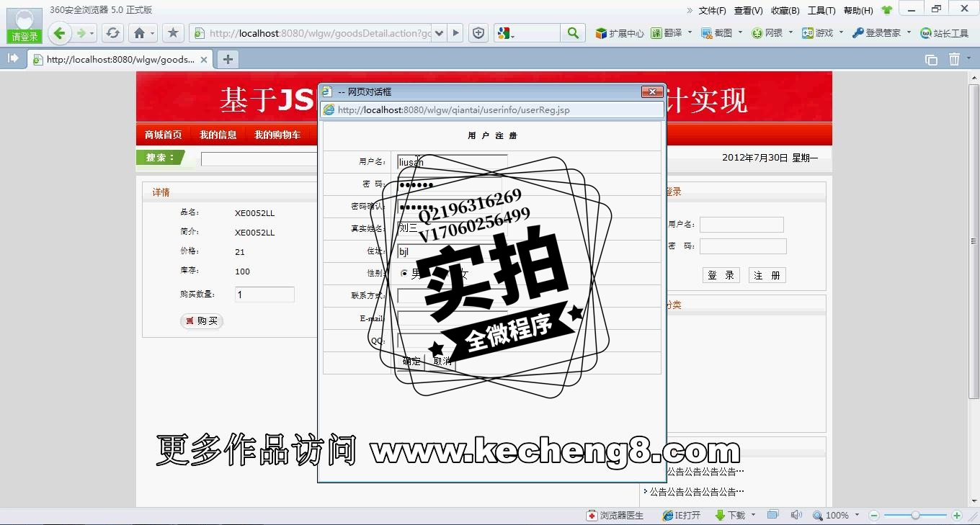The image size is (980, 525).
Task: Adjust the page zoom slider handle
Action: (x=915, y=516)
